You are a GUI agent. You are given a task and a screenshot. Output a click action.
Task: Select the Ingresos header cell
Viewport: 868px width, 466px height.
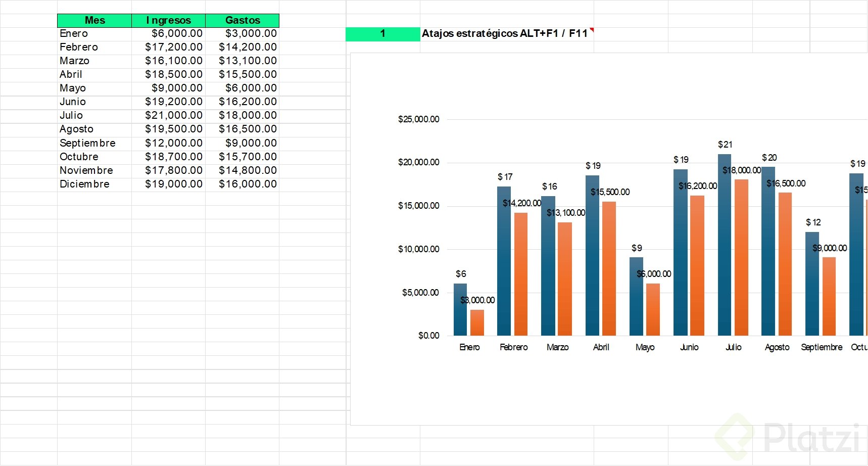point(168,20)
